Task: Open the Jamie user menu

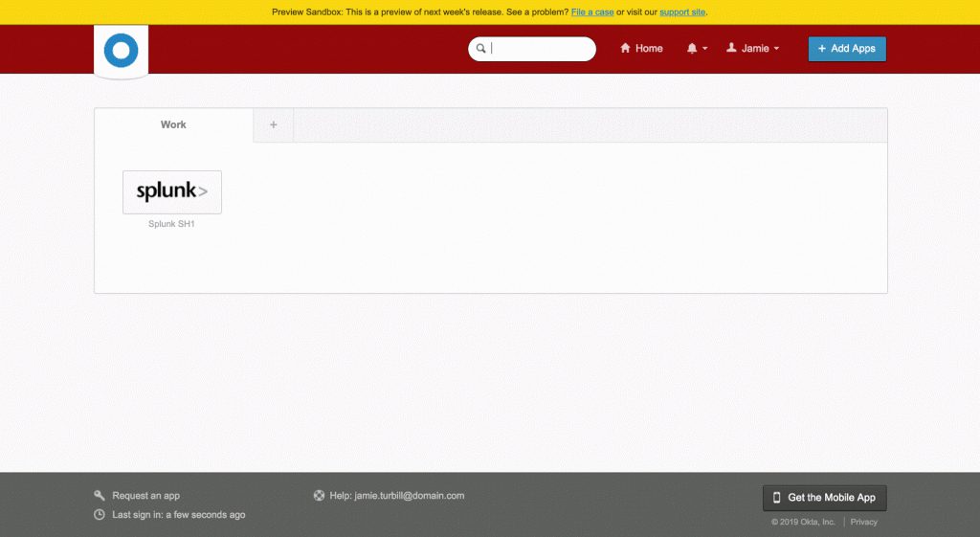Action: coord(752,48)
